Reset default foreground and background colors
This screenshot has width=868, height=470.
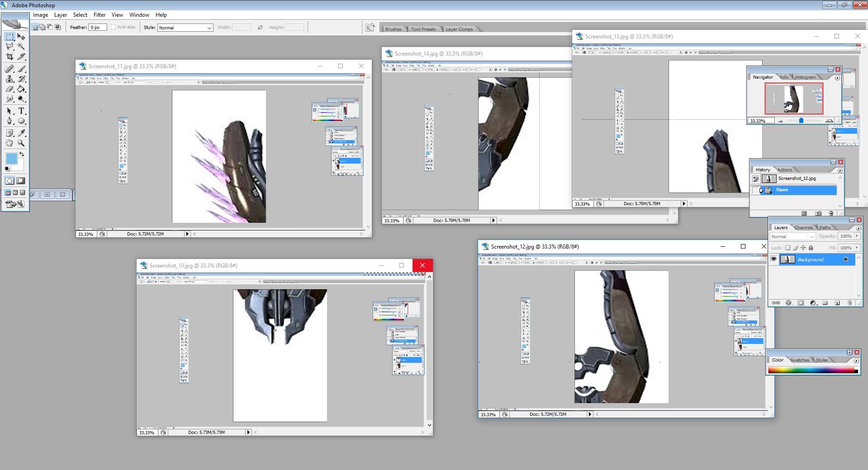[7, 169]
